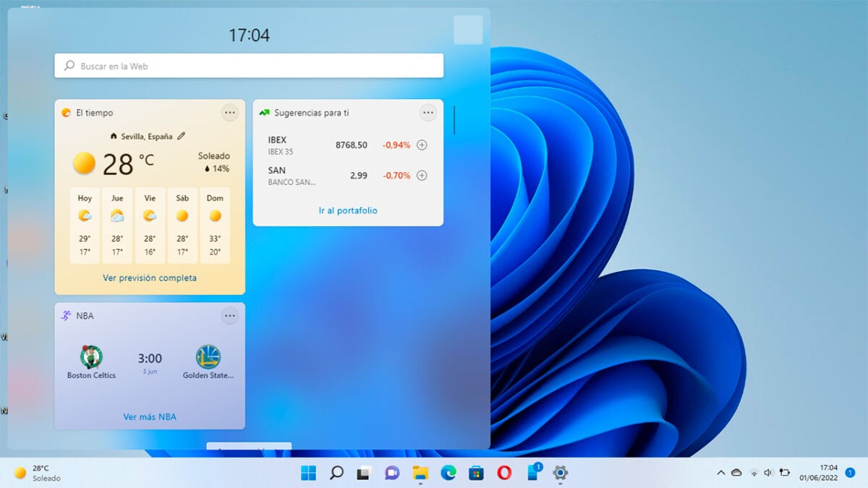Open NBA widget more options menu

(x=230, y=315)
